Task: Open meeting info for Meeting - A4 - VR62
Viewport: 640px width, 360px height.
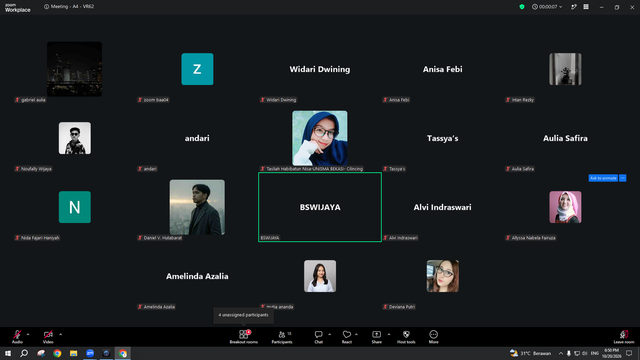Action: point(69,7)
